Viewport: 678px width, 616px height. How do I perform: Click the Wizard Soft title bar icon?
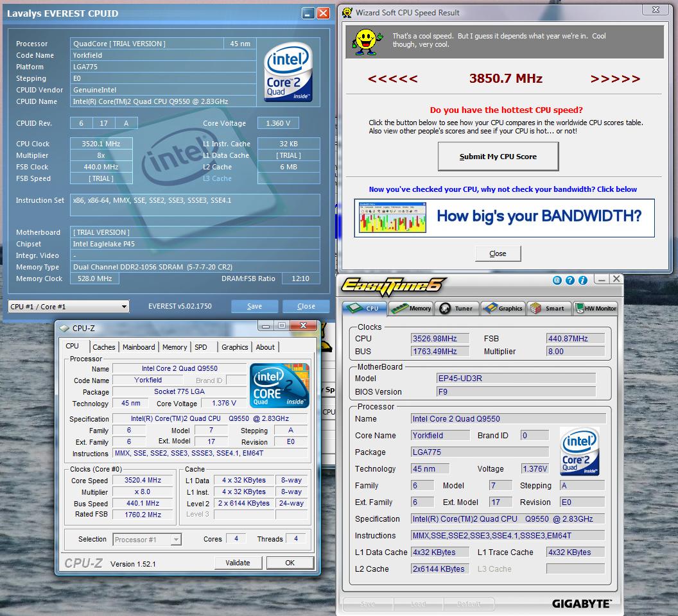pyautogui.click(x=347, y=13)
